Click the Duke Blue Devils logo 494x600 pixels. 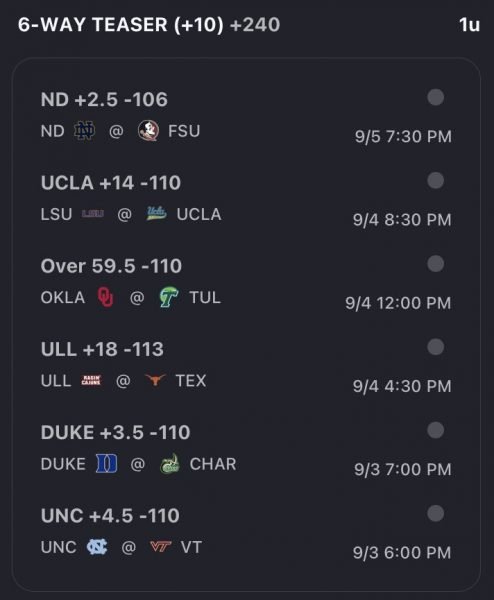(x=106, y=464)
